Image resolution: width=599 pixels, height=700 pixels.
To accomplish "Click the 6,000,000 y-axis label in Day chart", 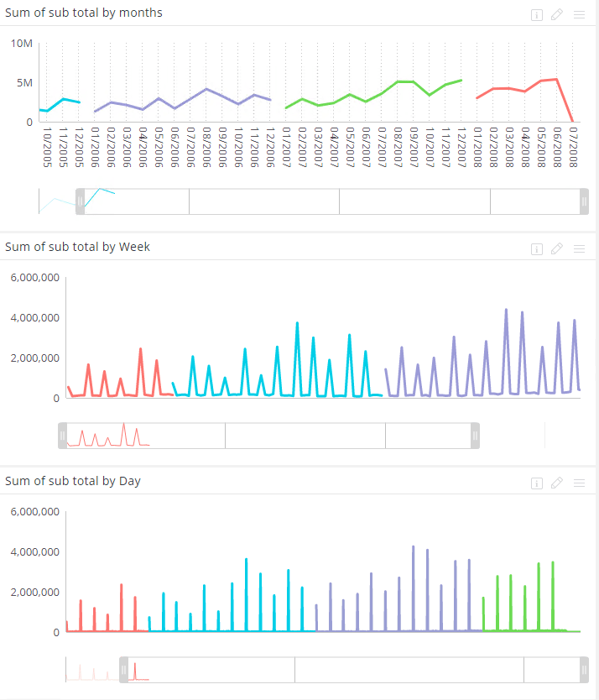I will pos(34,512).
